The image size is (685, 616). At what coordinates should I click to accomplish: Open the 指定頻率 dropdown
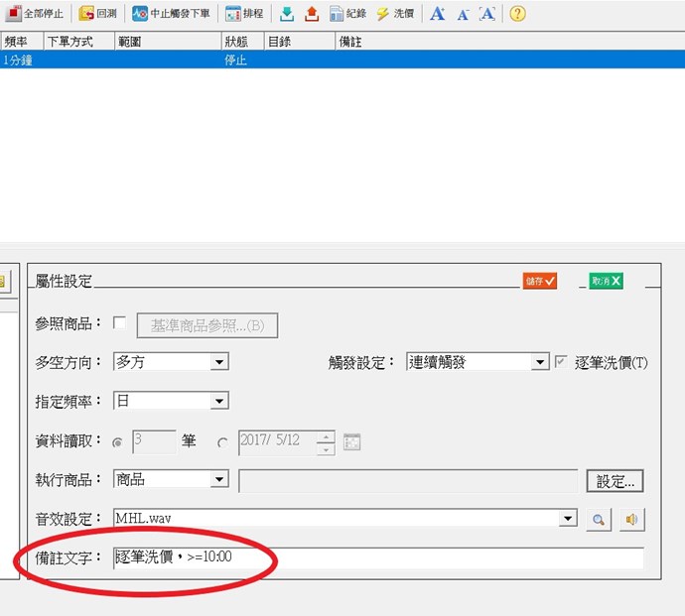pos(219,402)
